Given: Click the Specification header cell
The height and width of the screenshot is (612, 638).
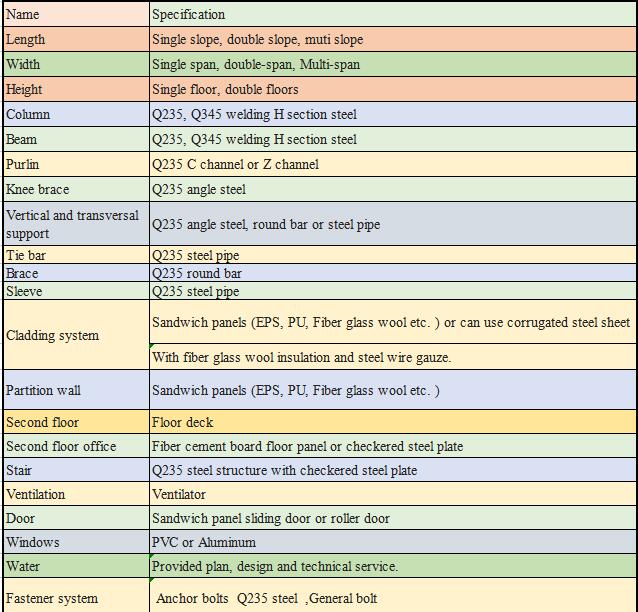Looking at the screenshot, I should (392, 14).
